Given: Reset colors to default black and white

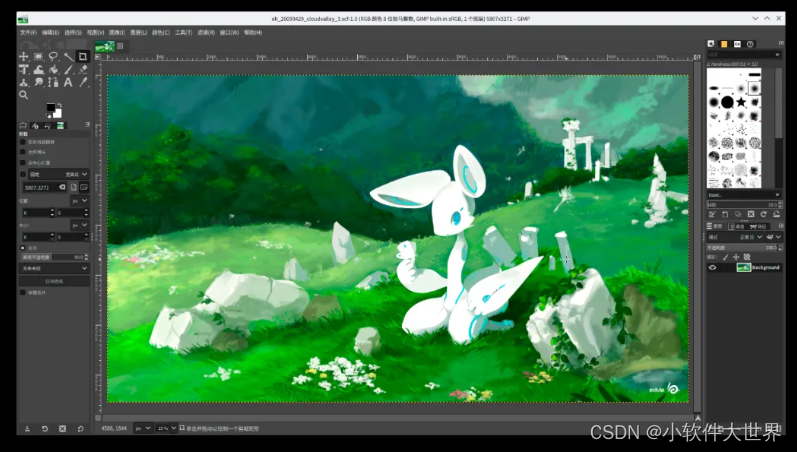Looking at the screenshot, I should tap(48, 115).
